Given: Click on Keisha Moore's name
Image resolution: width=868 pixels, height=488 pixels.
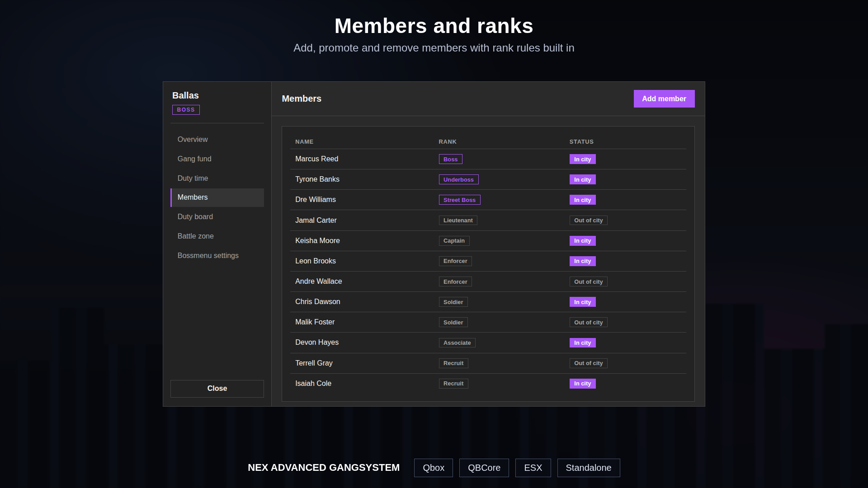Looking at the screenshot, I should [317, 241].
